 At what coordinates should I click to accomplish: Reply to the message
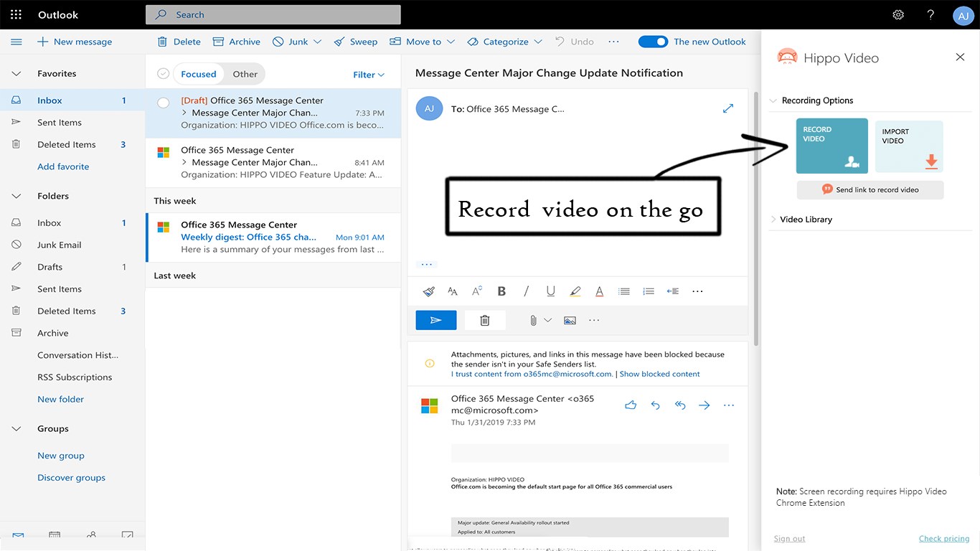pyautogui.click(x=655, y=405)
